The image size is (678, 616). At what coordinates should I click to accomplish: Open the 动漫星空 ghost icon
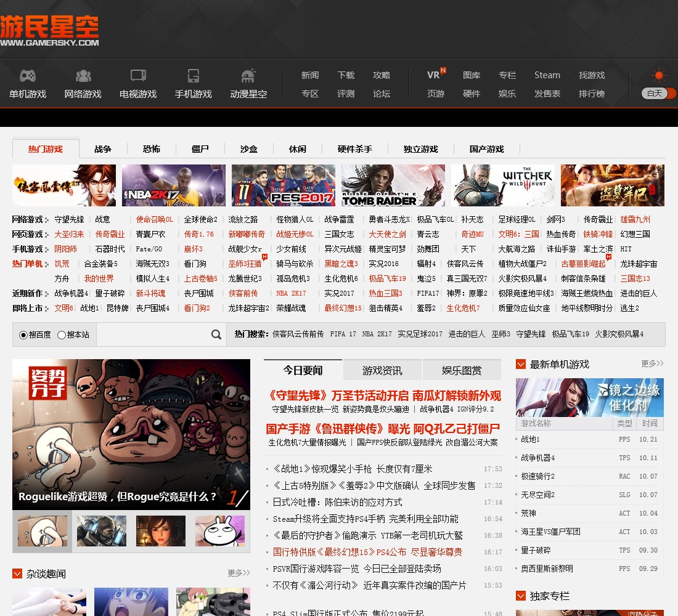coord(248,76)
